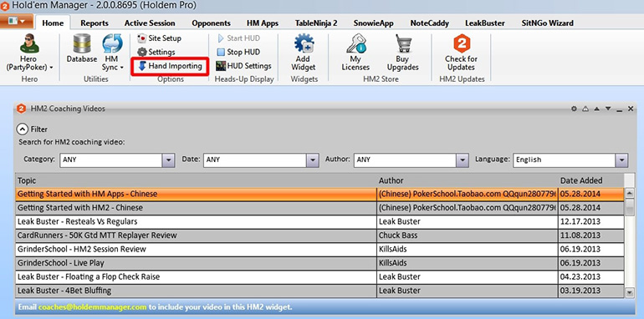This screenshot has width=644, height=319.
Task: Open the Database utility
Action: [x=82, y=49]
